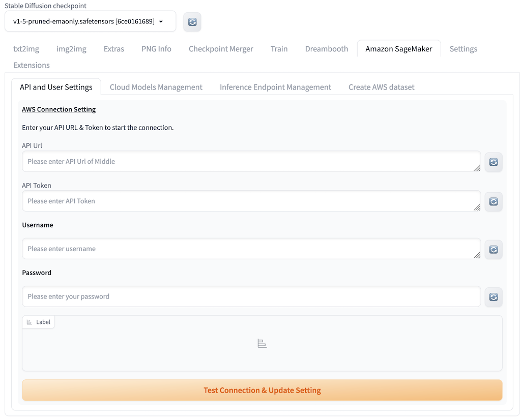
Task: Switch to the txt2img tab
Action: click(26, 49)
